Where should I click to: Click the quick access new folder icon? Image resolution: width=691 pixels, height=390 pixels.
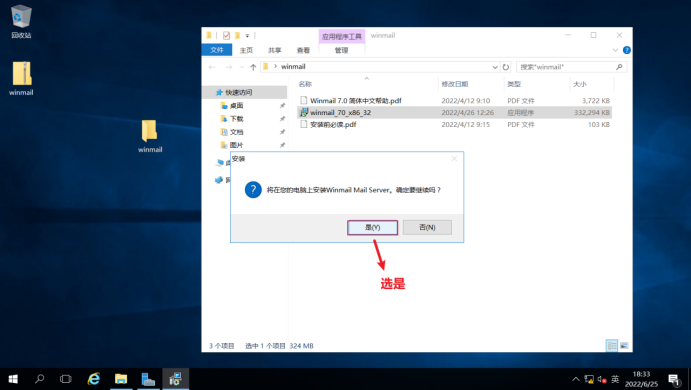(x=237, y=35)
